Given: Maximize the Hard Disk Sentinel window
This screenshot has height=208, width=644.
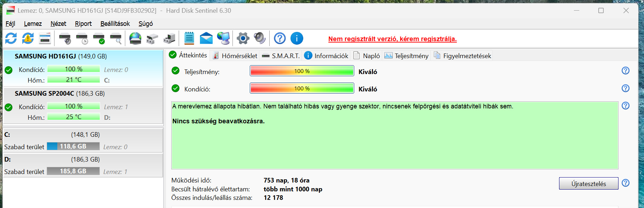Looking at the screenshot, I should coord(601,10).
